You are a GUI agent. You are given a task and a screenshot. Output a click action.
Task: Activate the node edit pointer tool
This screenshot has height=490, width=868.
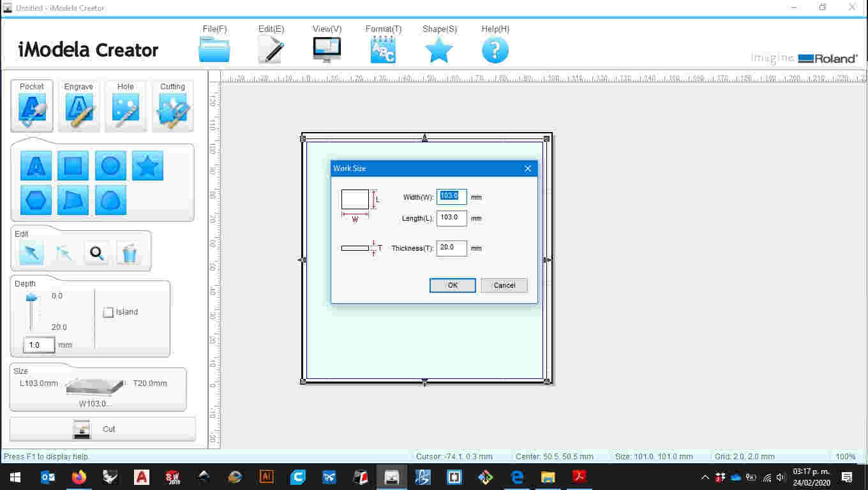(64, 253)
